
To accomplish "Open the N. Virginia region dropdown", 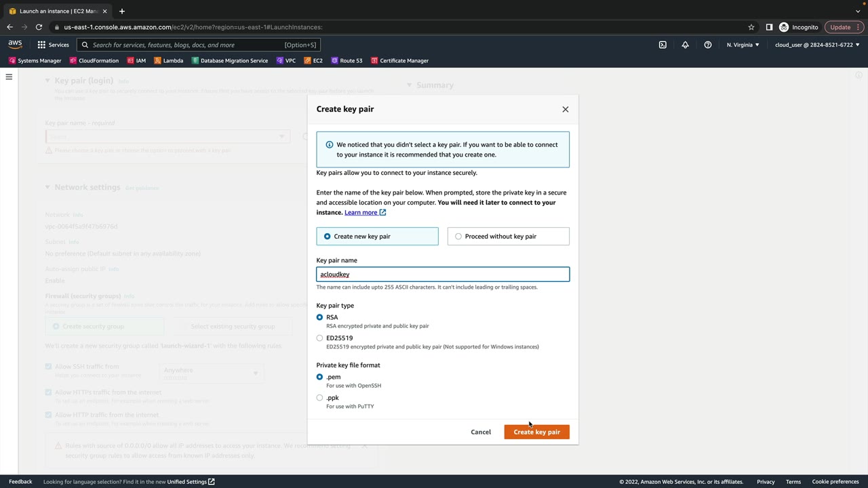I will point(743,45).
